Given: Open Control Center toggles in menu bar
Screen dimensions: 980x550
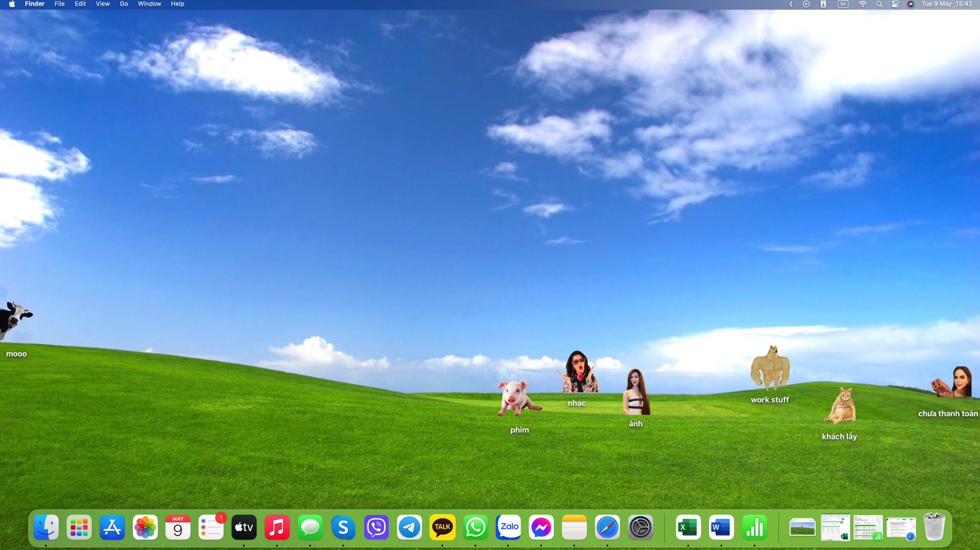Looking at the screenshot, I should click(x=895, y=4).
